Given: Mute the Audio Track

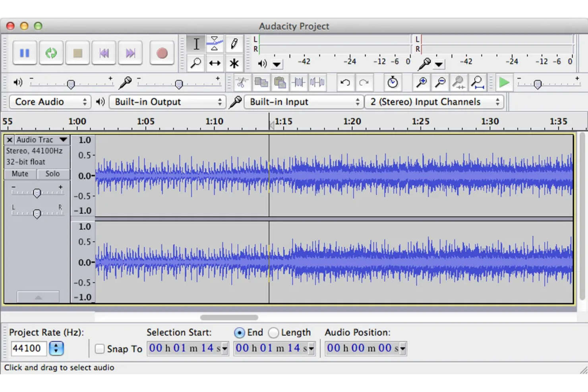Looking at the screenshot, I should pos(20,174).
